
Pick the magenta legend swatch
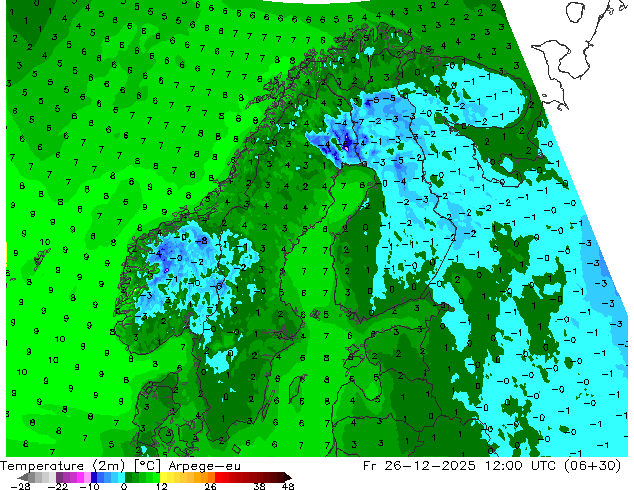pos(80,477)
